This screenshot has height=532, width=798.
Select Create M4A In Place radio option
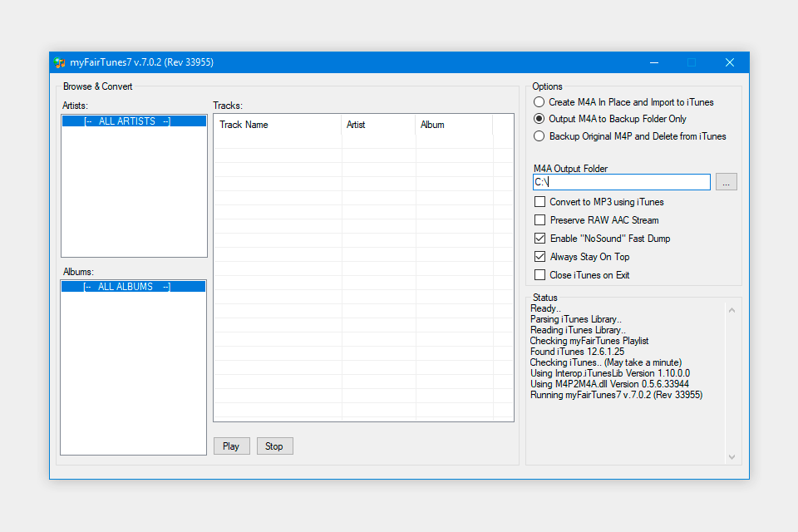pos(539,102)
